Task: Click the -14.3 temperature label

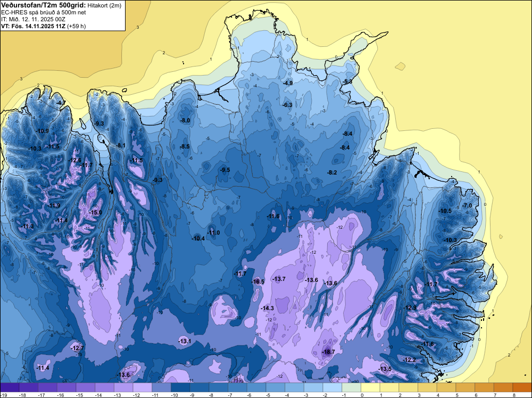Action: tap(268, 308)
